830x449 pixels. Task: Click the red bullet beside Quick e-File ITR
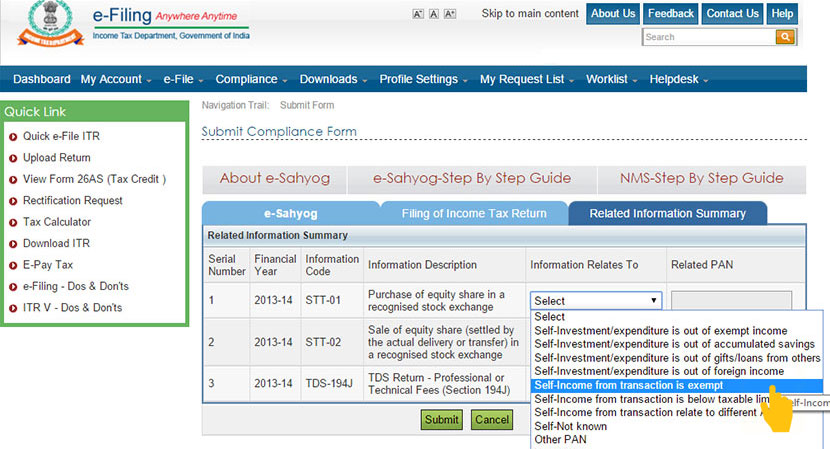coord(13,137)
